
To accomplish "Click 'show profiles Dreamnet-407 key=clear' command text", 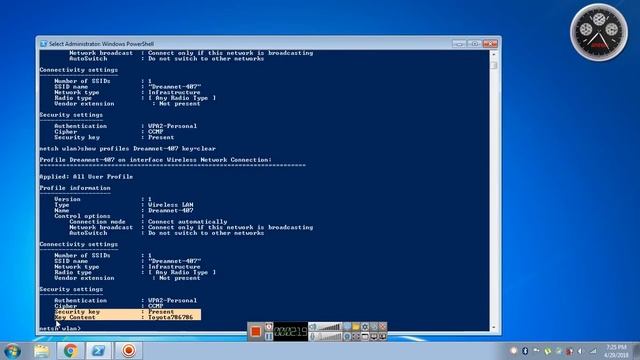I will [x=148, y=149].
